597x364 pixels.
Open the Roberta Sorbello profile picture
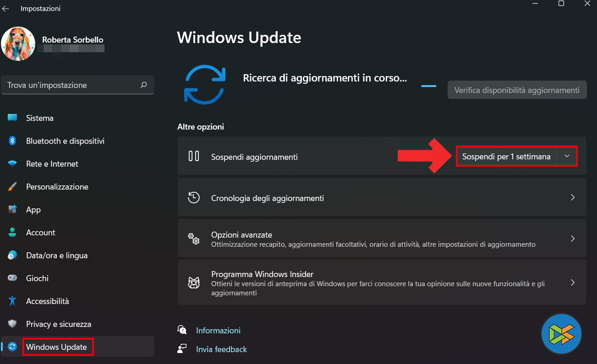[18, 44]
